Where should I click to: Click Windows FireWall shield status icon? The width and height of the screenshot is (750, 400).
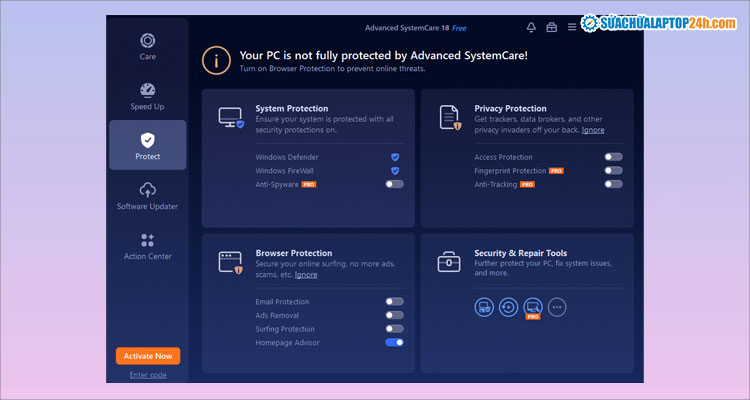(x=395, y=171)
